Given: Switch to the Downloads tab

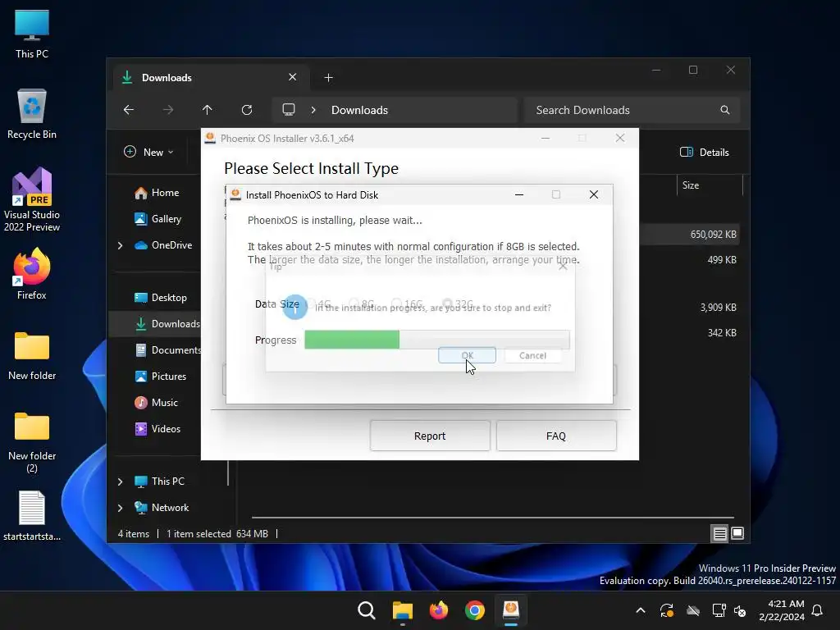Looking at the screenshot, I should point(209,78).
